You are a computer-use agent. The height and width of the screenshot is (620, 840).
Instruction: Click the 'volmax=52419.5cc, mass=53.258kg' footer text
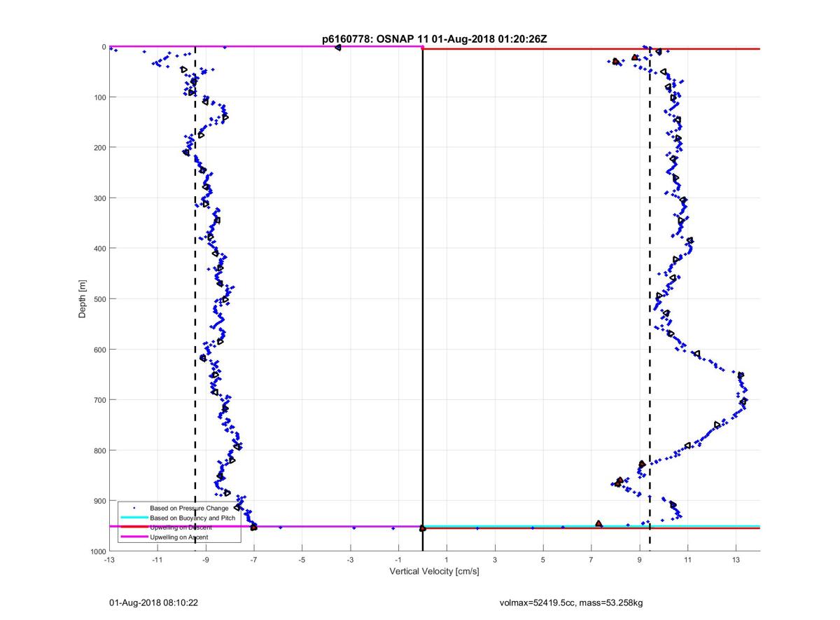tap(571, 602)
